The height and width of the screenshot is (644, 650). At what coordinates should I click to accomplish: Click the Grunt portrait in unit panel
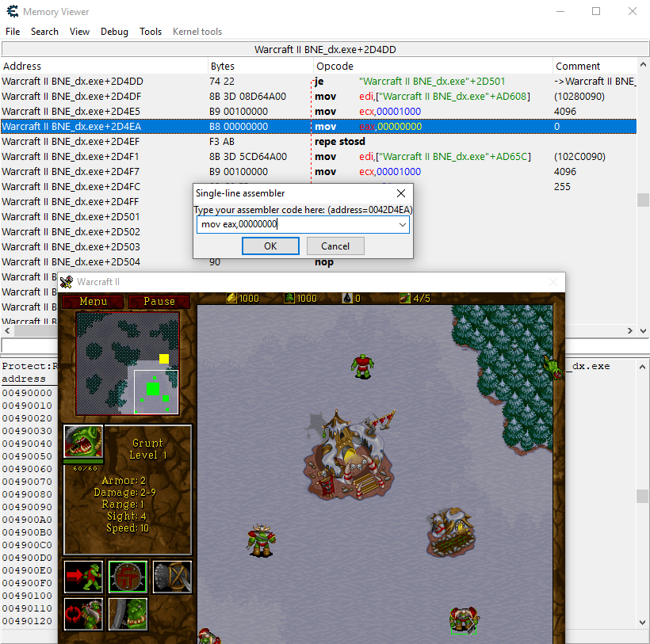pos(83,441)
